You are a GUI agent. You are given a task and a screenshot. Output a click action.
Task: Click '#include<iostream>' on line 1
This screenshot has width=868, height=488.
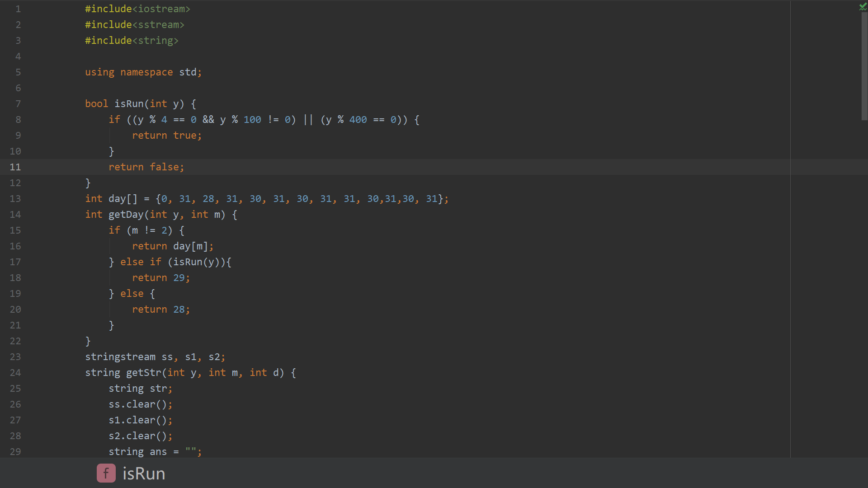pyautogui.click(x=137, y=9)
